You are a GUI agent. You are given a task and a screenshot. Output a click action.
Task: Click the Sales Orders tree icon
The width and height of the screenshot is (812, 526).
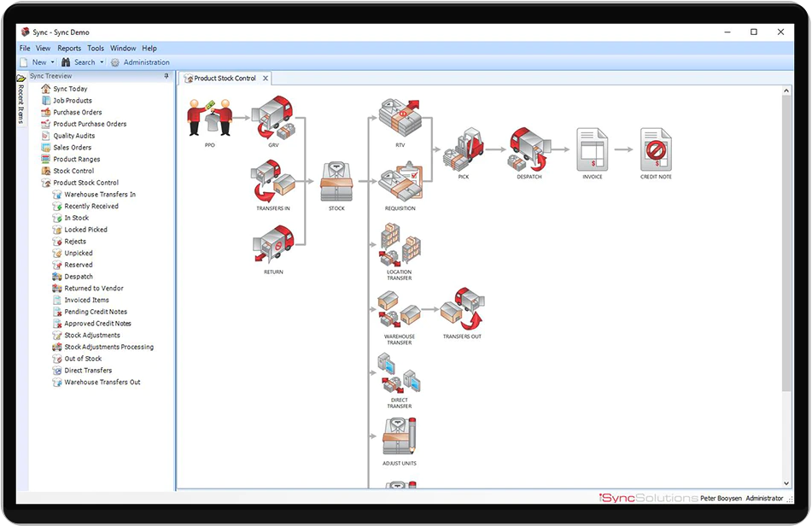coord(45,148)
